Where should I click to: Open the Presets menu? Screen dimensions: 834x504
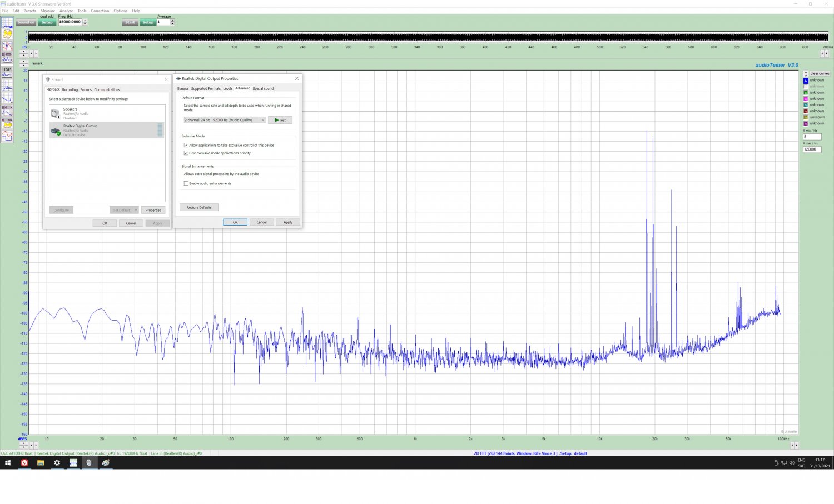29,11
